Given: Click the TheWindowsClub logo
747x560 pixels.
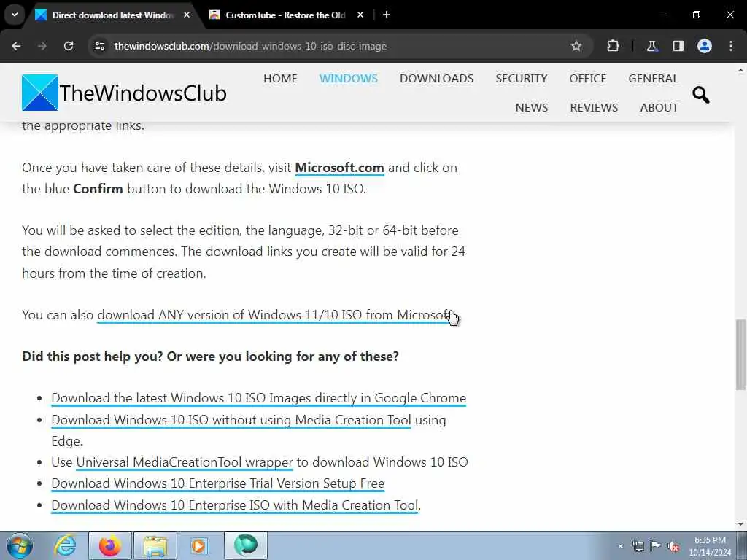Looking at the screenshot, I should [x=124, y=93].
